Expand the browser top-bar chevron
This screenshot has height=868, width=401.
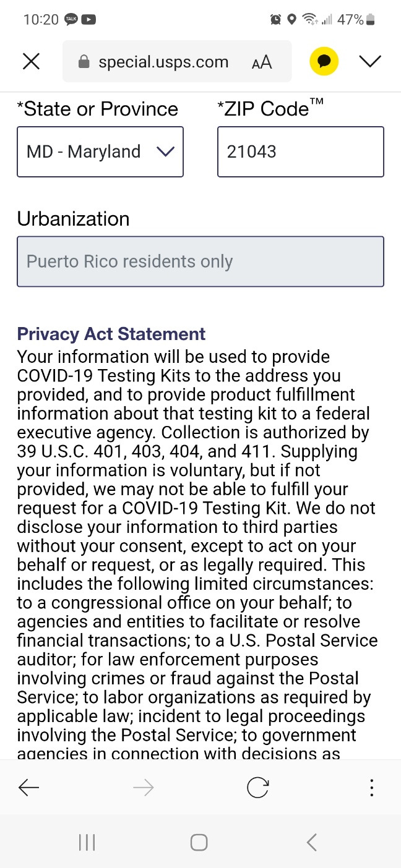370,61
